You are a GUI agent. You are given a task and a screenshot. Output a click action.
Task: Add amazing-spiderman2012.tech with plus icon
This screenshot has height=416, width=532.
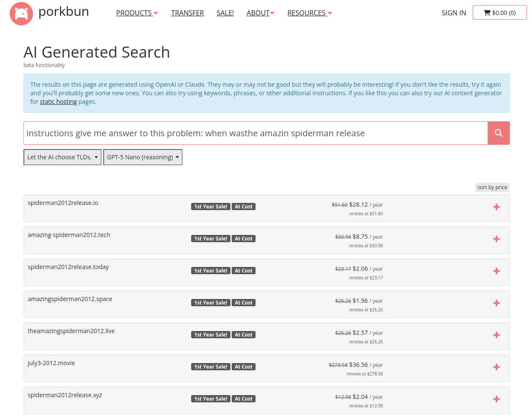click(497, 239)
